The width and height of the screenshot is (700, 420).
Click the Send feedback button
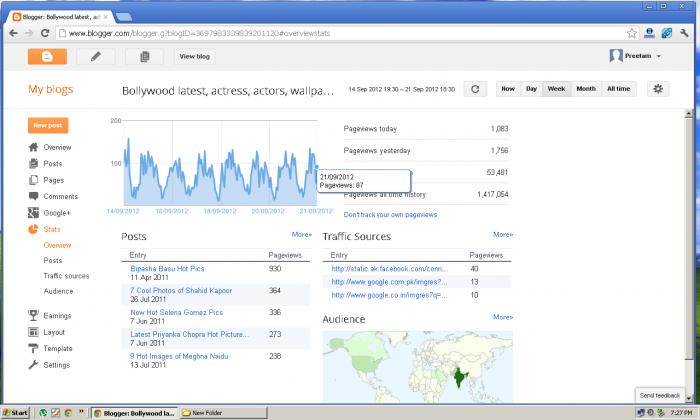[x=659, y=395]
